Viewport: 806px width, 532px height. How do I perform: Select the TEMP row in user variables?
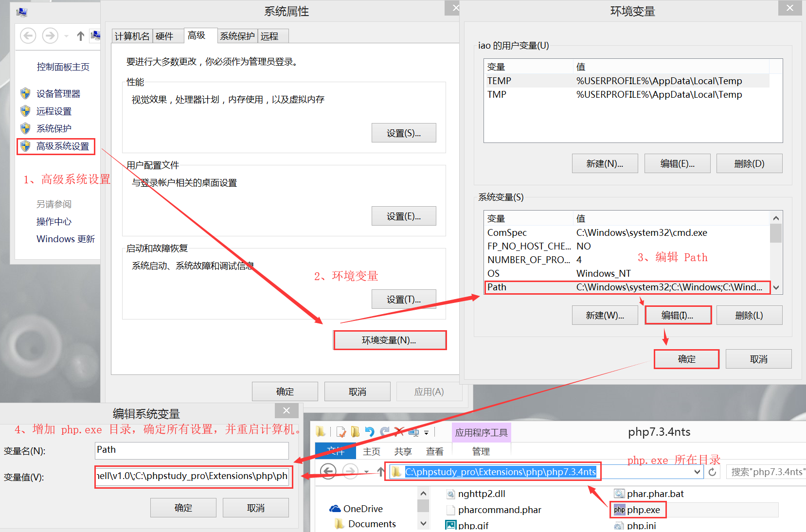coord(627,81)
